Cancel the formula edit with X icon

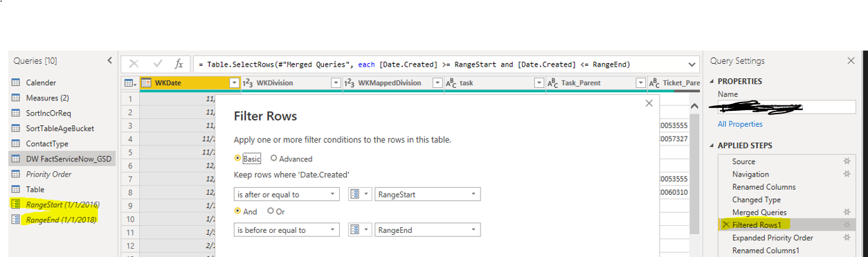[x=134, y=64]
